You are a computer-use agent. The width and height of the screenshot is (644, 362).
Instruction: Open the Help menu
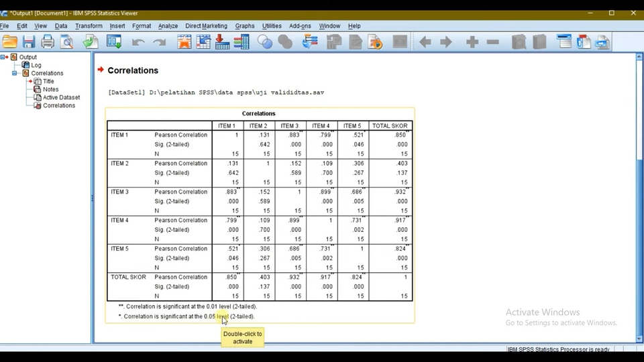coord(354,26)
